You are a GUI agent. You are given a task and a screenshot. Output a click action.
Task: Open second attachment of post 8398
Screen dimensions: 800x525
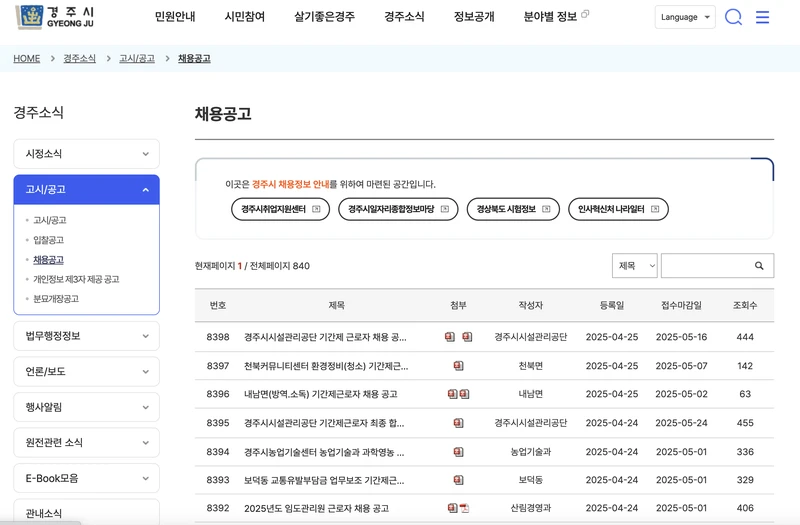pyautogui.click(x=467, y=337)
